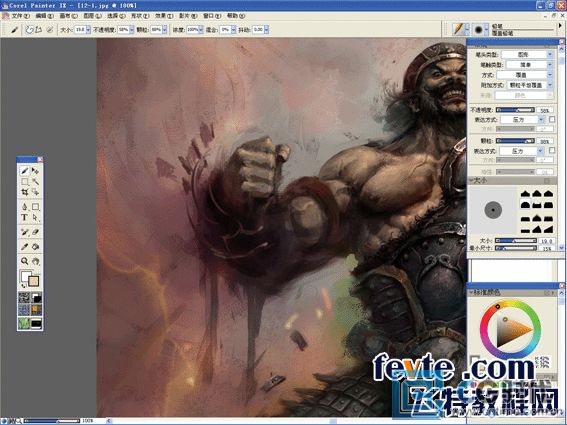This screenshot has width=567, height=425.
Task: Select the Paint Bucket tool
Action: pyautogui.click(x=35, y=247)
